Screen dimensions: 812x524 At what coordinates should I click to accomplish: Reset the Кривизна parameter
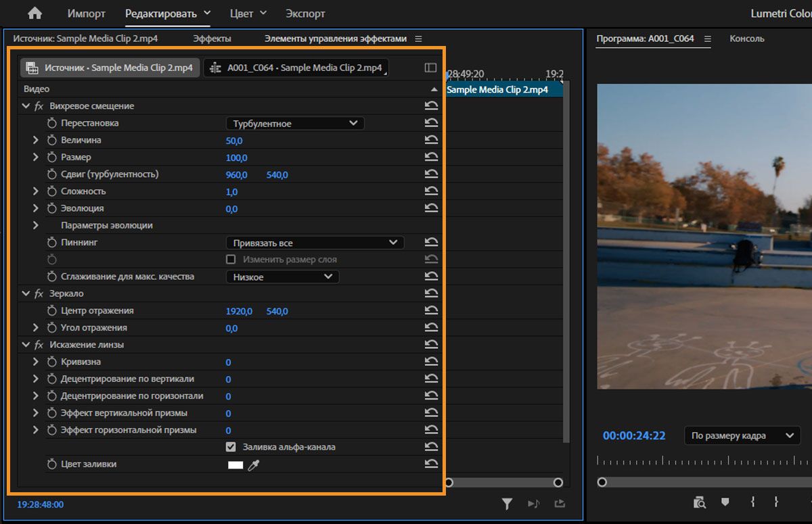[431, 362]
